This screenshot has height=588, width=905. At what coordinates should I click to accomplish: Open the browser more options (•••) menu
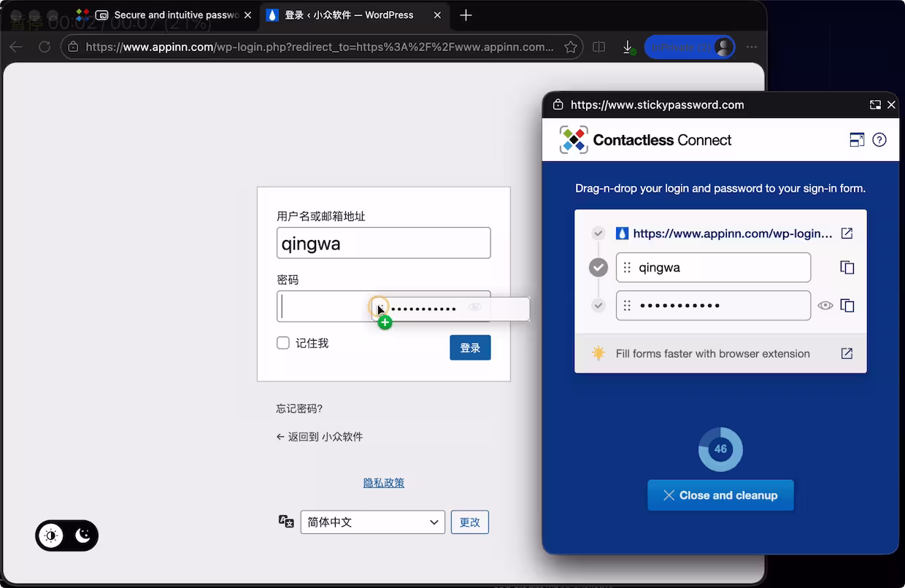point(752,47)
